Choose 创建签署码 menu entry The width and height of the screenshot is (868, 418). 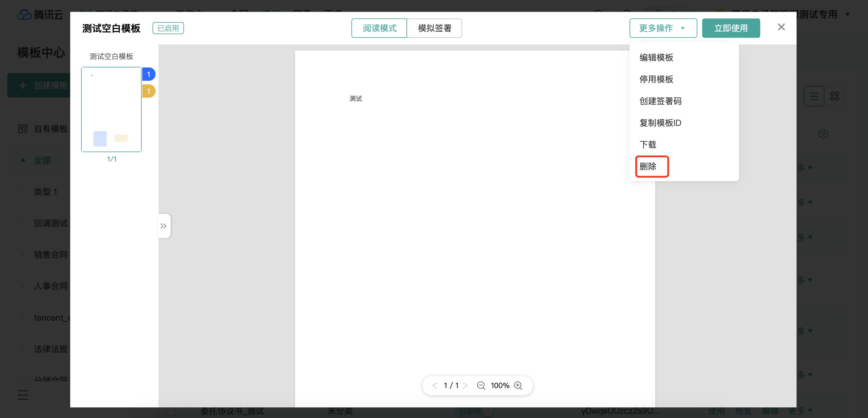684,101
